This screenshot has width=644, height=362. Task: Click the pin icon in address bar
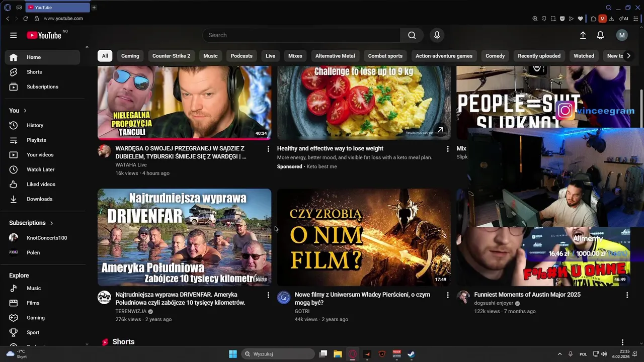tap(544, 19)
